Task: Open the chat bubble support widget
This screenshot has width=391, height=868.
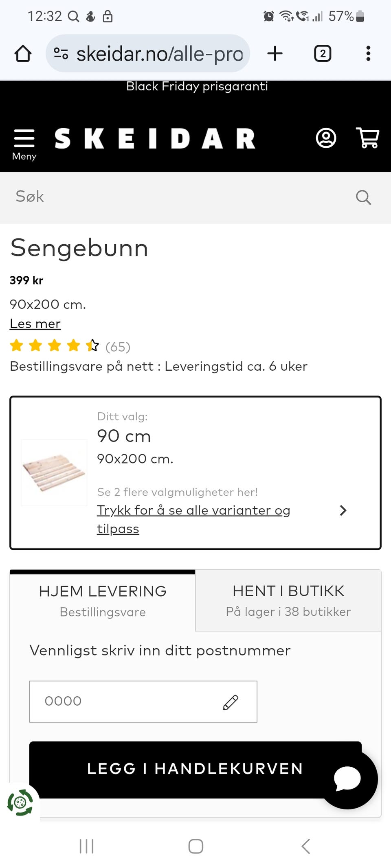Action: [347, 778]
